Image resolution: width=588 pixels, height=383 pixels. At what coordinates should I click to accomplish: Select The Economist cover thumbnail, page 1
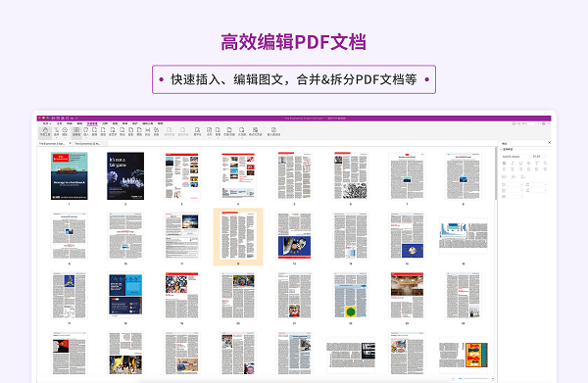[70, 175]
